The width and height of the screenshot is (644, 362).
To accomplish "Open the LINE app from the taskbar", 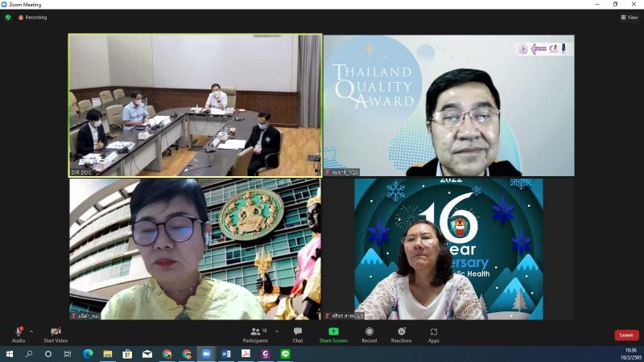I will click(285, 354).
